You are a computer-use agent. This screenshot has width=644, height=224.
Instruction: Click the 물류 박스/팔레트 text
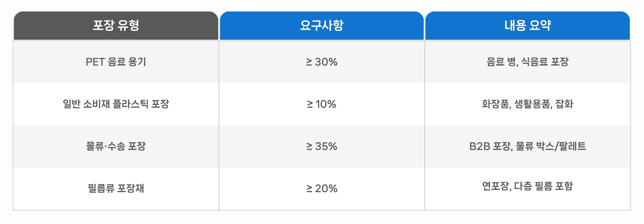pyautogui.click(x=551, y=146)
